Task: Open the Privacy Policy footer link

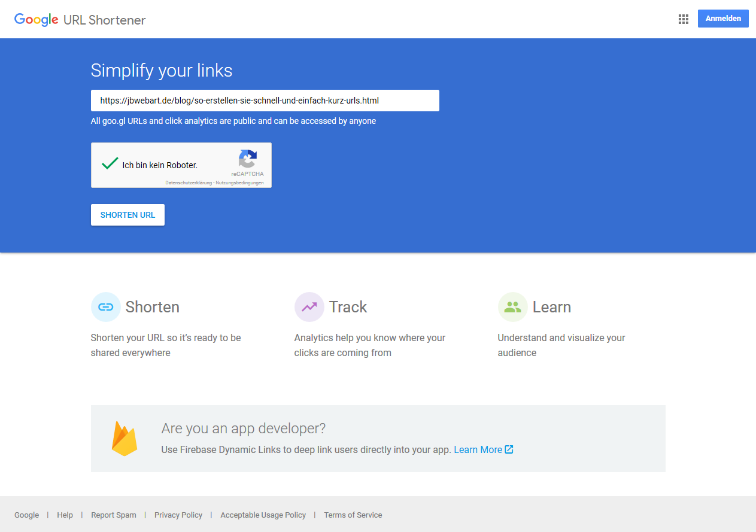Action: click(x=178, y=515)
